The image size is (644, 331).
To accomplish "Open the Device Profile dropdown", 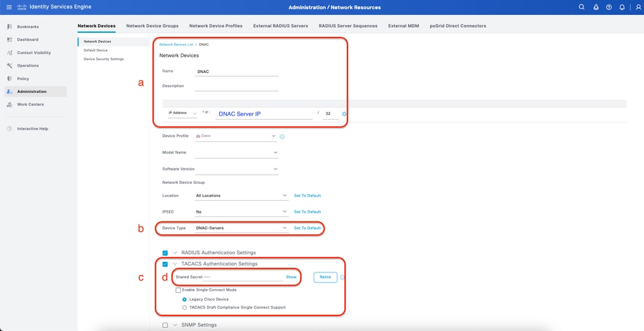I will [236, 136].
